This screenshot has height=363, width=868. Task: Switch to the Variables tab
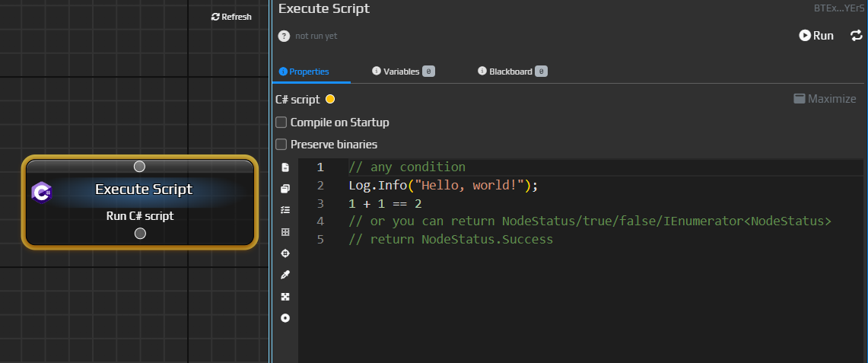click(x=403, y=72)
